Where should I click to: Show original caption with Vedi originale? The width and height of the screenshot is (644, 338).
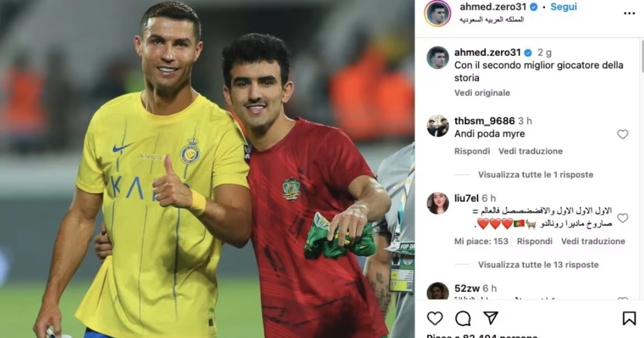(482, 93)
